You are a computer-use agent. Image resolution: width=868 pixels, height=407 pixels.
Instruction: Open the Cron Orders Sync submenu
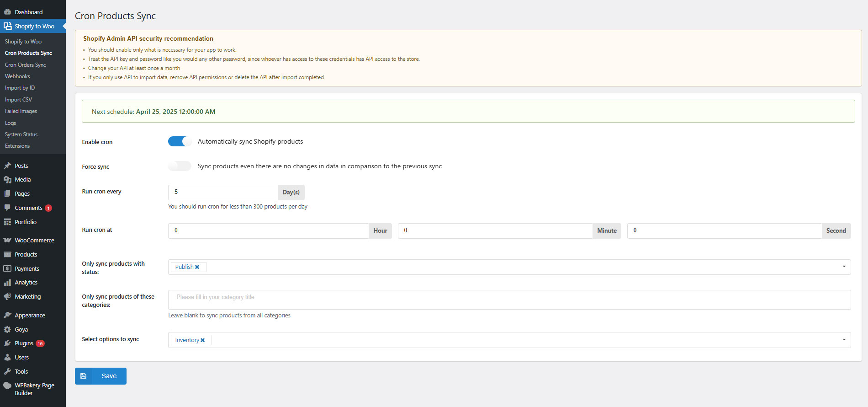coord(26,65)
